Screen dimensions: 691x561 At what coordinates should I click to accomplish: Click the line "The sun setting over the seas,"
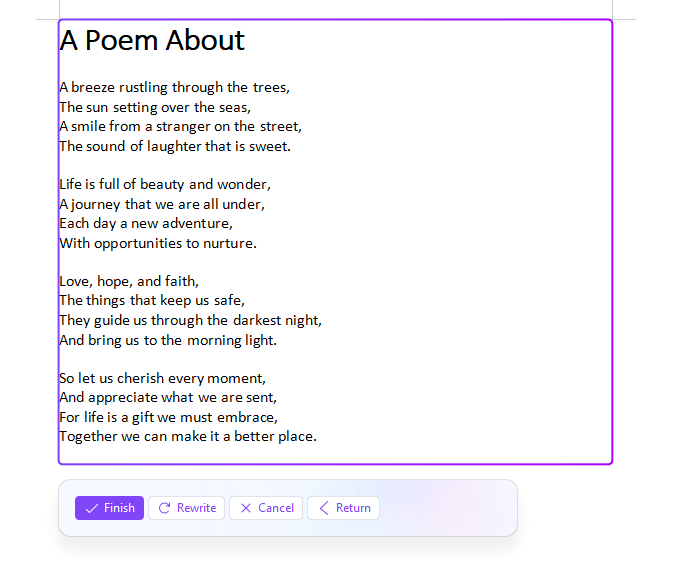(x=155, y=107)
